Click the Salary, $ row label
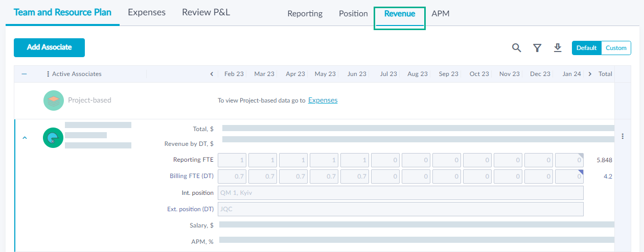 [201, 225]
